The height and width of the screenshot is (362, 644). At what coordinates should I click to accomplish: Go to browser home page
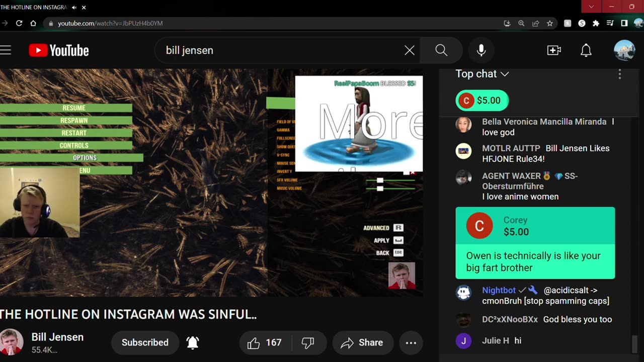33,23
